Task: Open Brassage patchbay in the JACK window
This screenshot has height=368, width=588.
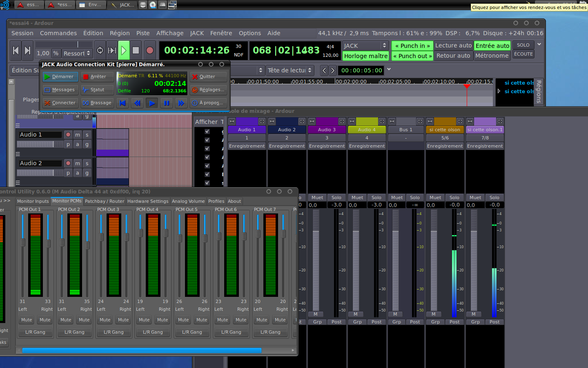Action: tap(97, 103)
